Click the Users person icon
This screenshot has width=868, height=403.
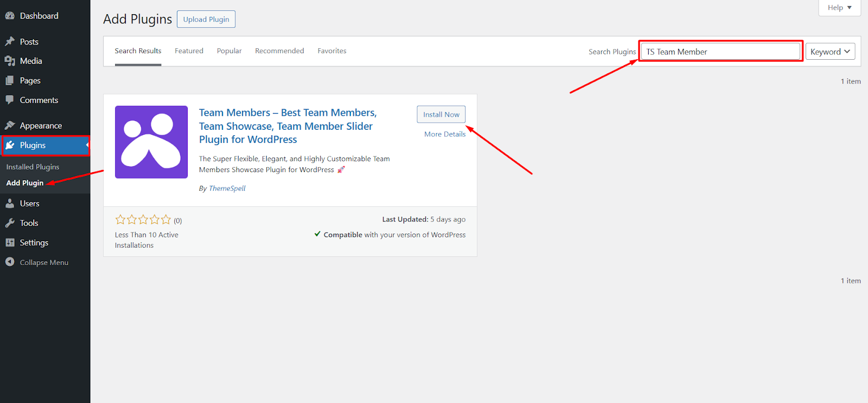click(x=10, y=204)
